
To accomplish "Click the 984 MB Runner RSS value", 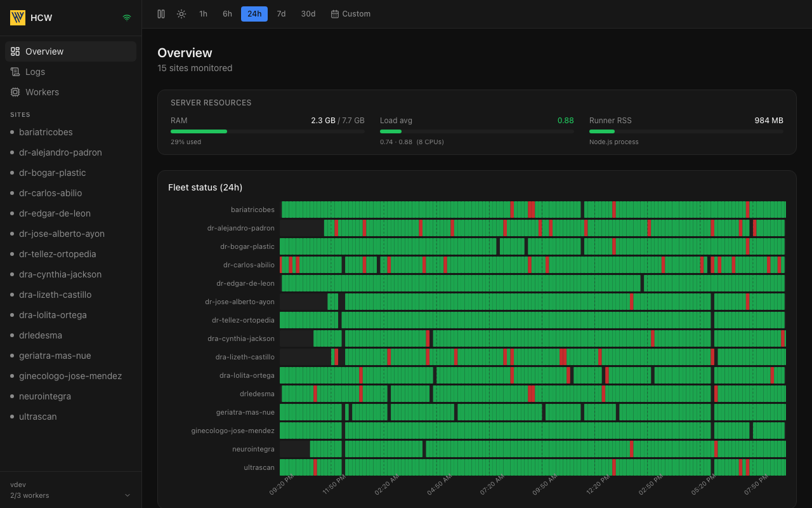I will click(769, 121).
